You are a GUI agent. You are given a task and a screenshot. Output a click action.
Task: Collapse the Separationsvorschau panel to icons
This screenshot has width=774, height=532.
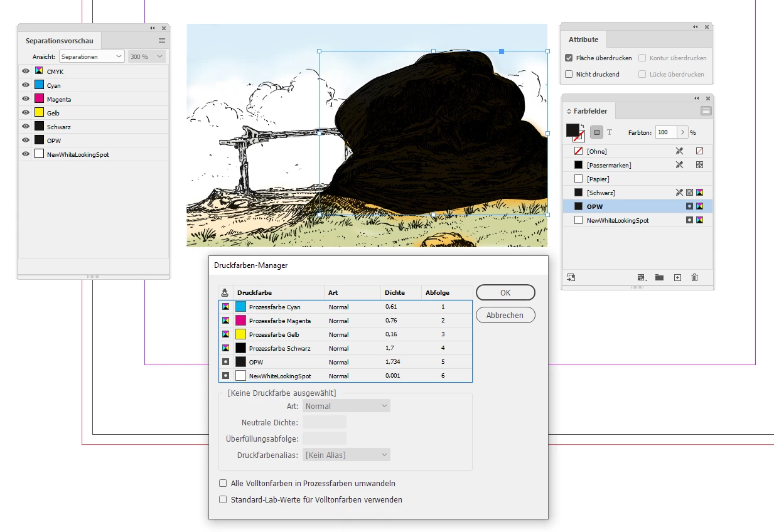point(153,28)
